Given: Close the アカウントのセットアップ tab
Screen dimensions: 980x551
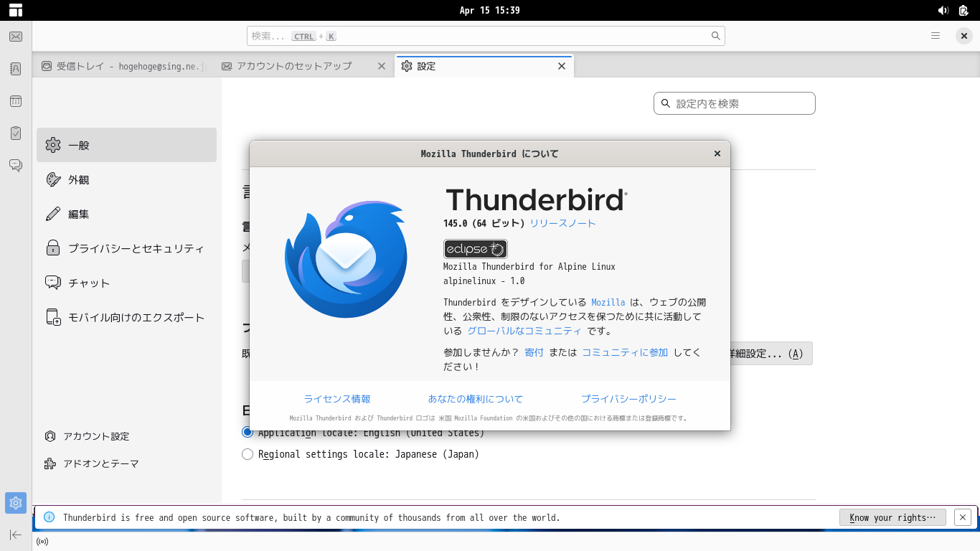Looking at the screenshot, I should (x=382, y=66).
